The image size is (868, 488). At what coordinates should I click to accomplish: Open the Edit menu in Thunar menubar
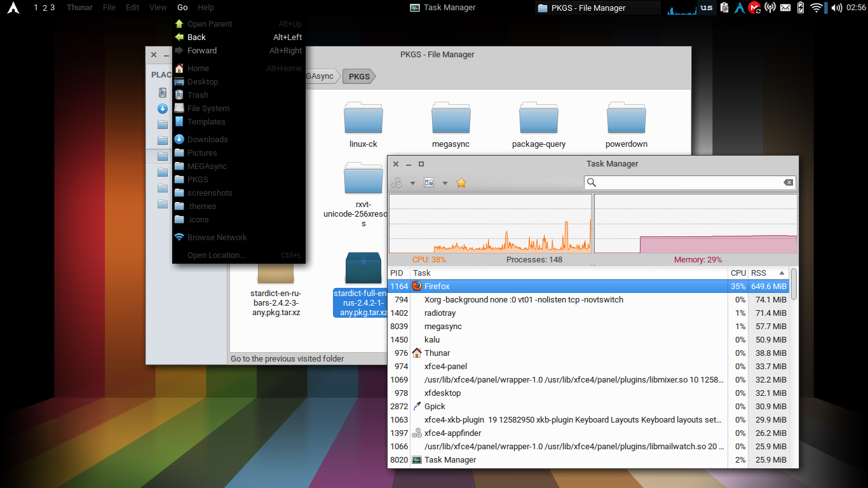click(x=132, y=8)
